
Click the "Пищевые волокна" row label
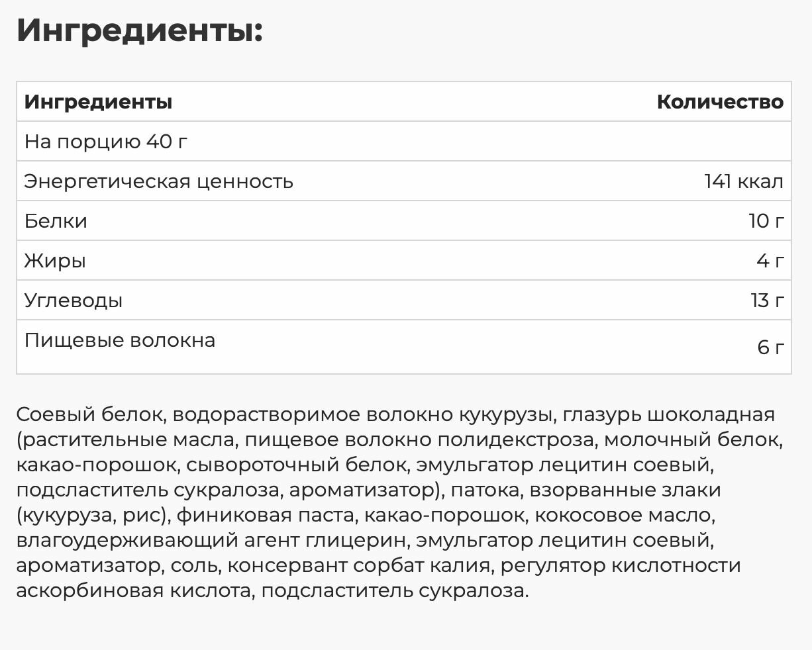click(x=119, y=340)
